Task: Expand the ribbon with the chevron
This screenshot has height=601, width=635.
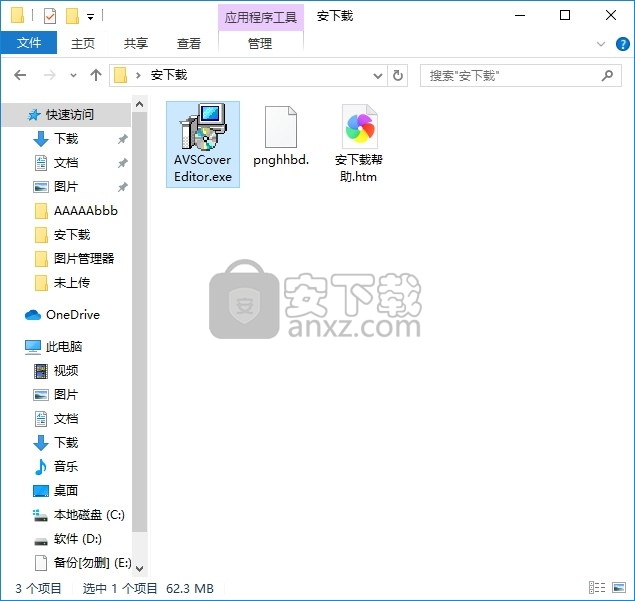Action: point(601,44)
